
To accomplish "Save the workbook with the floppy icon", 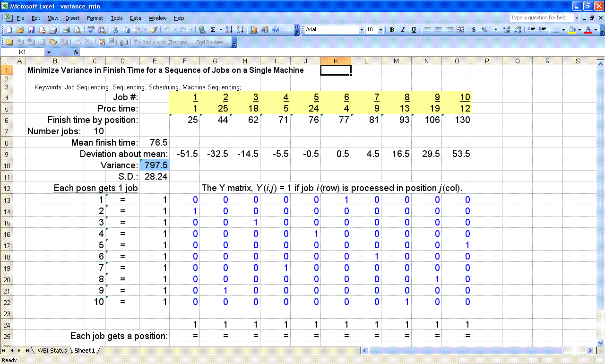I will [31, 30].
